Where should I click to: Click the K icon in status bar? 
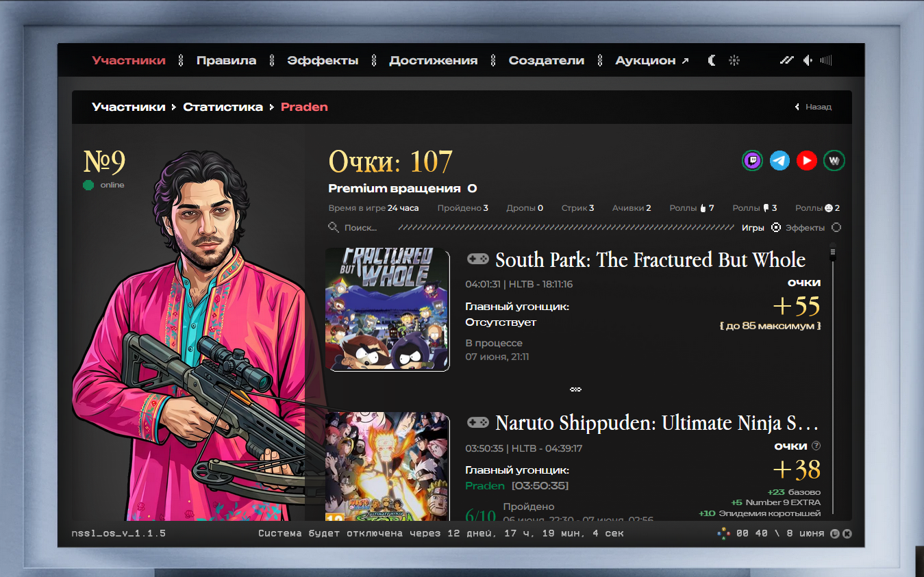847,533
